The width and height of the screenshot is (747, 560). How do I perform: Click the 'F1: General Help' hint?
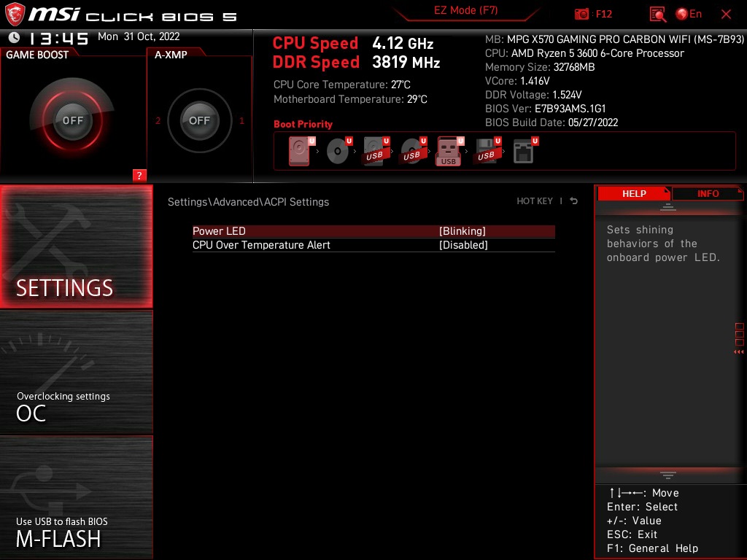pos(653,548)
